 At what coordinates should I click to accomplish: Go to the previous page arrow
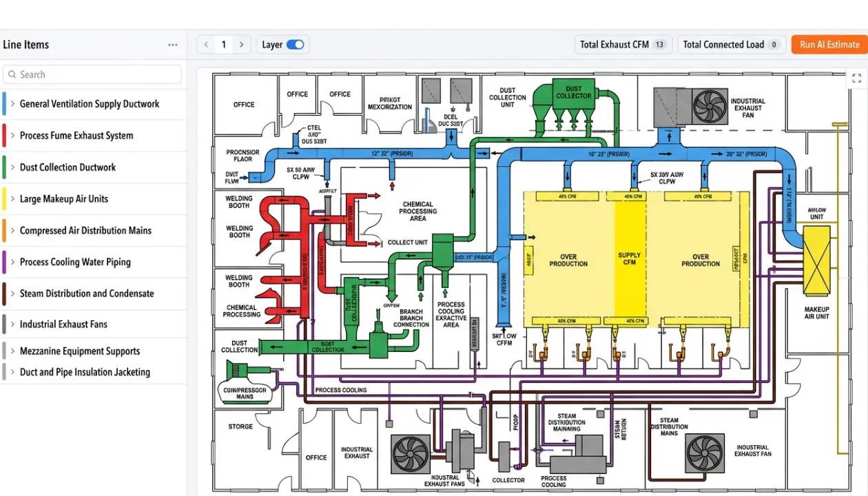(205, 44)
